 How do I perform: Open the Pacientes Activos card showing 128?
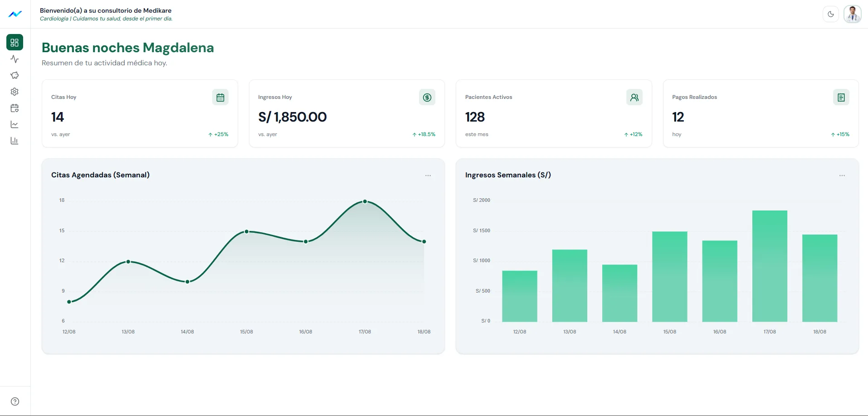(554, 113)
